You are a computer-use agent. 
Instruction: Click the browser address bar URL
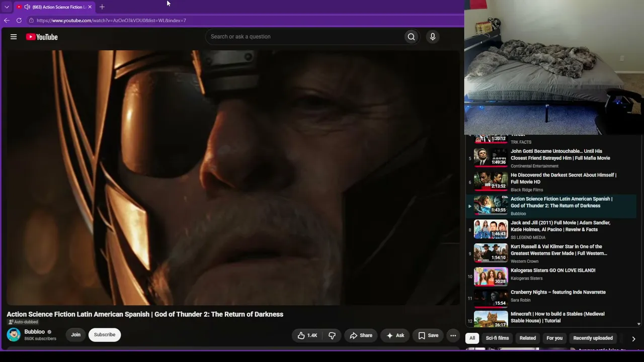click(111, 21)
